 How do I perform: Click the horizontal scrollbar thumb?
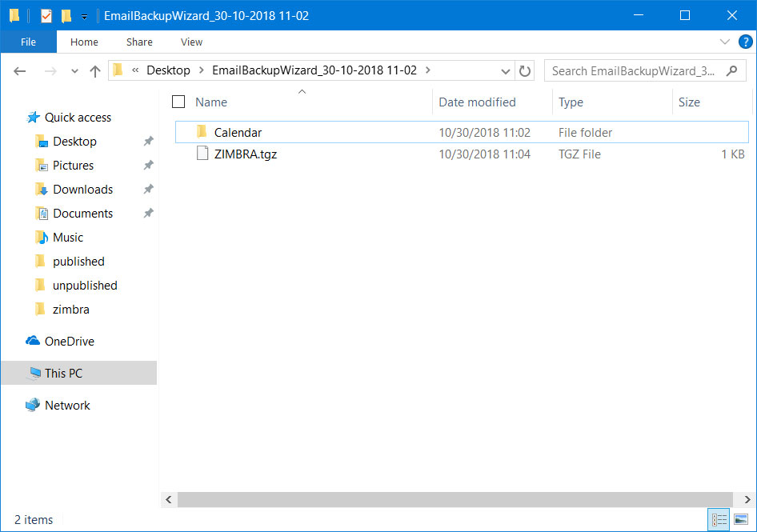point(455,500)
